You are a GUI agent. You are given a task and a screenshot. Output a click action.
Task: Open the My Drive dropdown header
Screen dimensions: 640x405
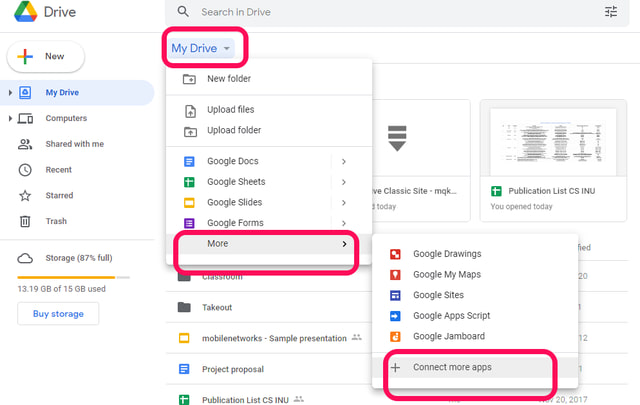point(201,48)
